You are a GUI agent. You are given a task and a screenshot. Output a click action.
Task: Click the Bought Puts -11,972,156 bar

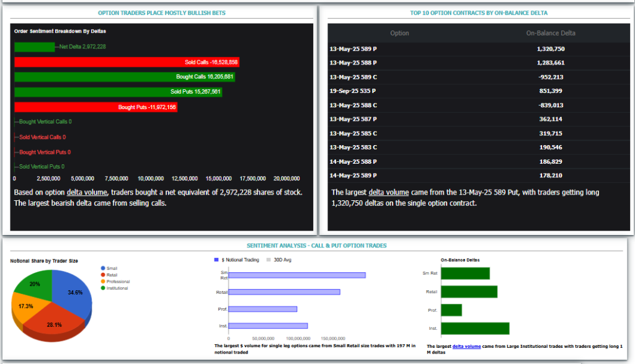(x=96, y=107)
